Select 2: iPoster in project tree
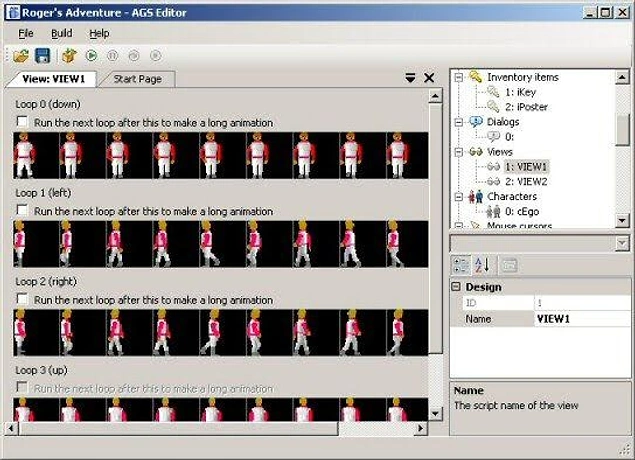This screenshot has width=635, height=460. [x=526, y=107]
